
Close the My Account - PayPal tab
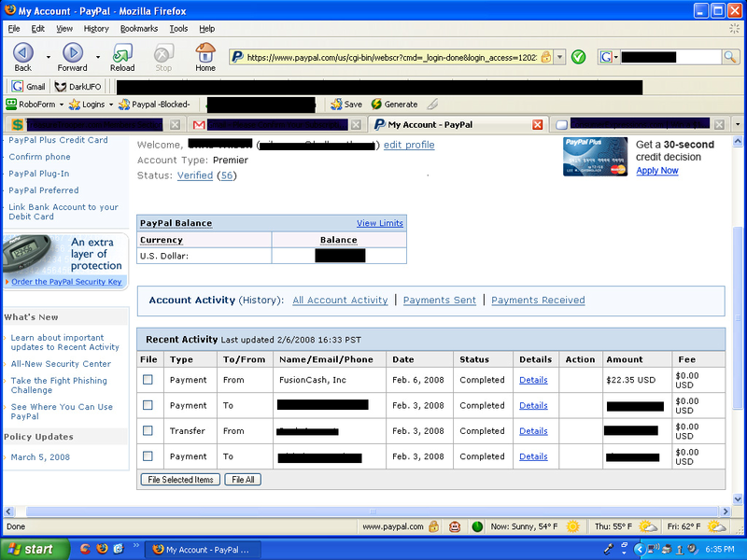click(x=537, y=125)
